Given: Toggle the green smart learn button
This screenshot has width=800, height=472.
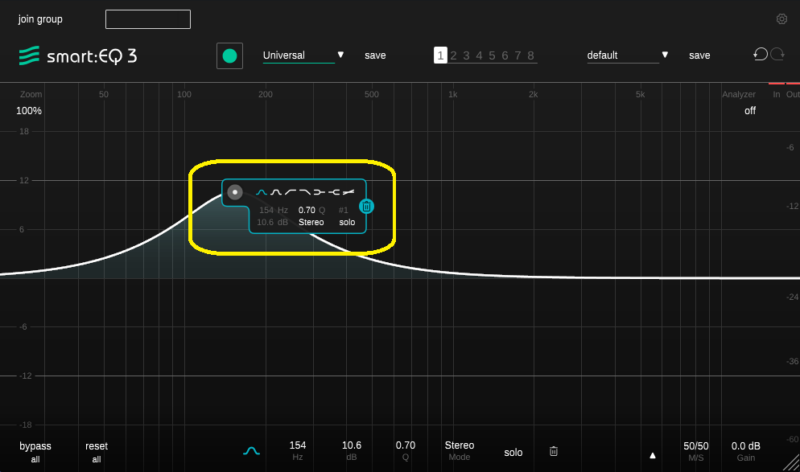Looking at the screenshot, I should pos(230,56).
